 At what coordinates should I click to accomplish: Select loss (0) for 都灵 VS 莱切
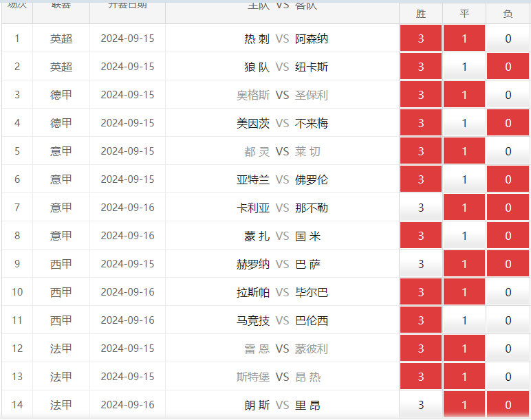[x=508, y=151]
